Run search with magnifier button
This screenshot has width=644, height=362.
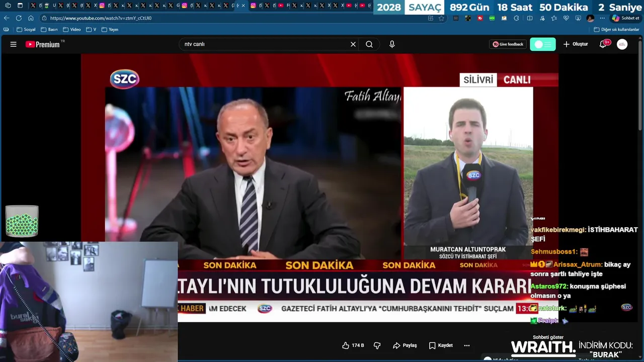[369, 44]
